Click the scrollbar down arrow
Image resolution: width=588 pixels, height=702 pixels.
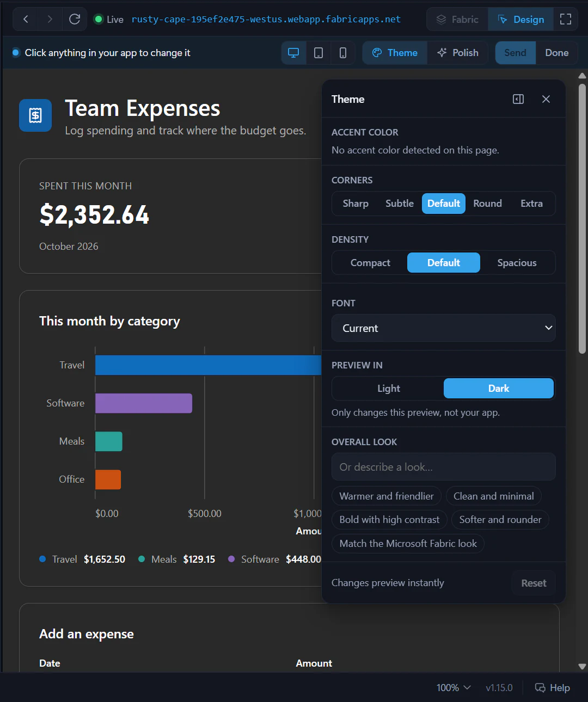[x=582, y=666]
